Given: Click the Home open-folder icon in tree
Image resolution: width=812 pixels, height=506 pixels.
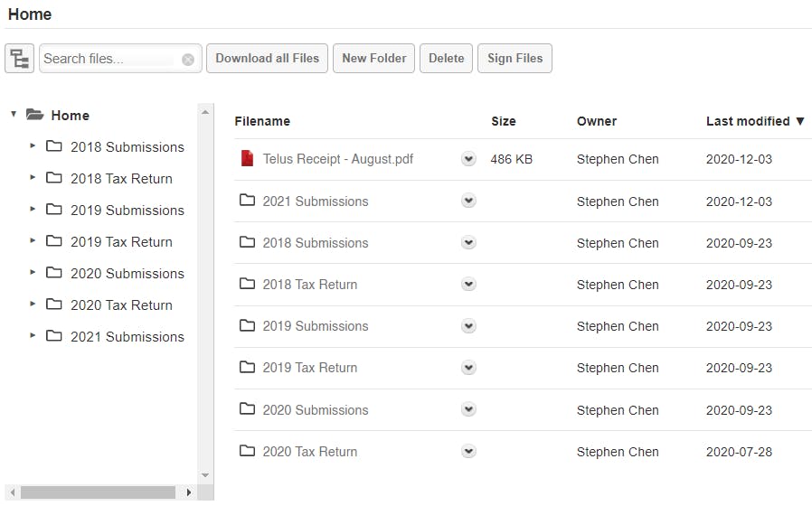Looking at the screenshot, I should coord(35,115).
